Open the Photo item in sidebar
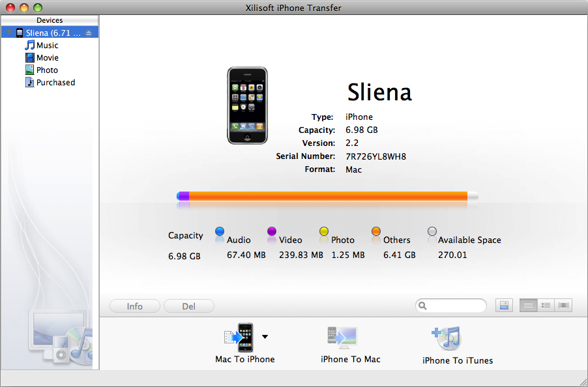This screenshot has height=387, width=588. click(x=47, y=70)
